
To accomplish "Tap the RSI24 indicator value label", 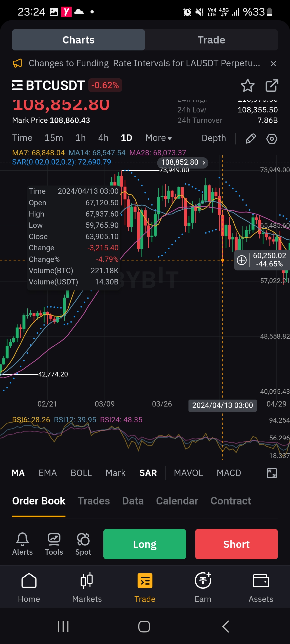I will [121, 420].
